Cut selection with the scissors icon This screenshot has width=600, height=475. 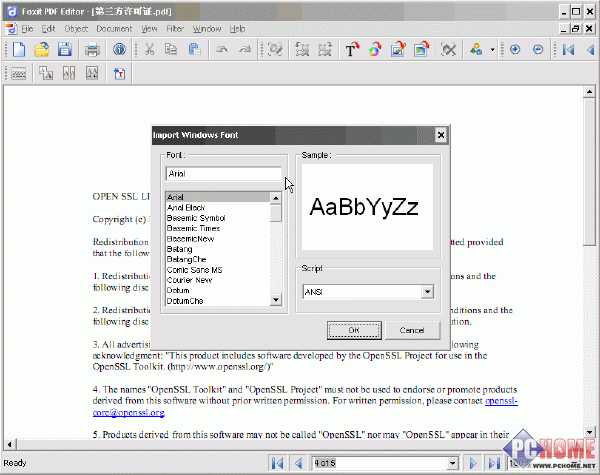(x=149, y=50)
